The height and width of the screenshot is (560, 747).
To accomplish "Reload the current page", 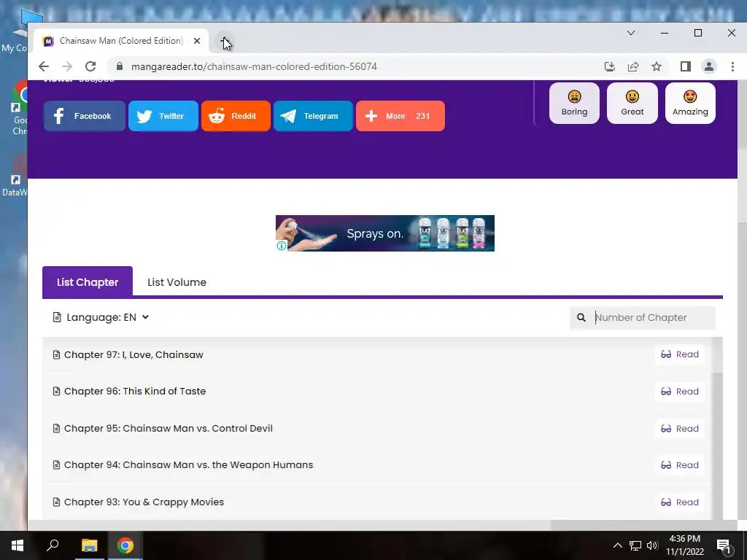I will (x=90, y=66).
